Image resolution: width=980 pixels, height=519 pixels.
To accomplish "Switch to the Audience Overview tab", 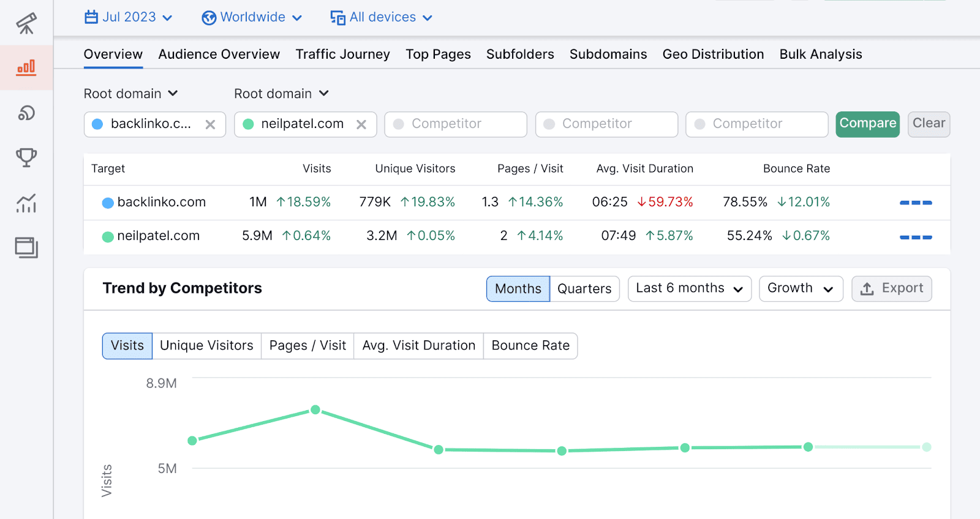I will (x=219, y=54).
